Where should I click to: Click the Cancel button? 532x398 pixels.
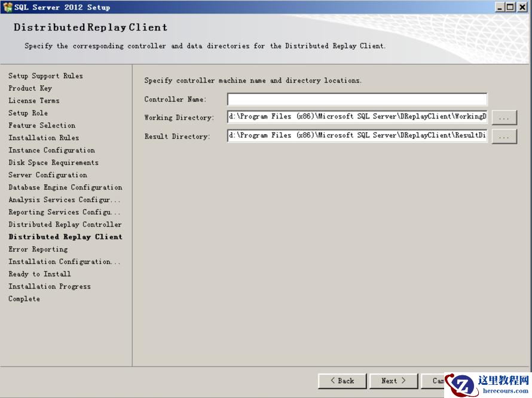[x=433, y=381]
